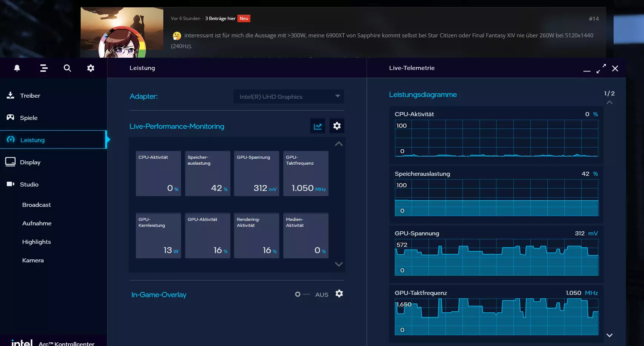Select the Speicherauslastung metric tile
Image resolution: width=644 pixels, height=346 pixels.
click(x=208, y=174)
